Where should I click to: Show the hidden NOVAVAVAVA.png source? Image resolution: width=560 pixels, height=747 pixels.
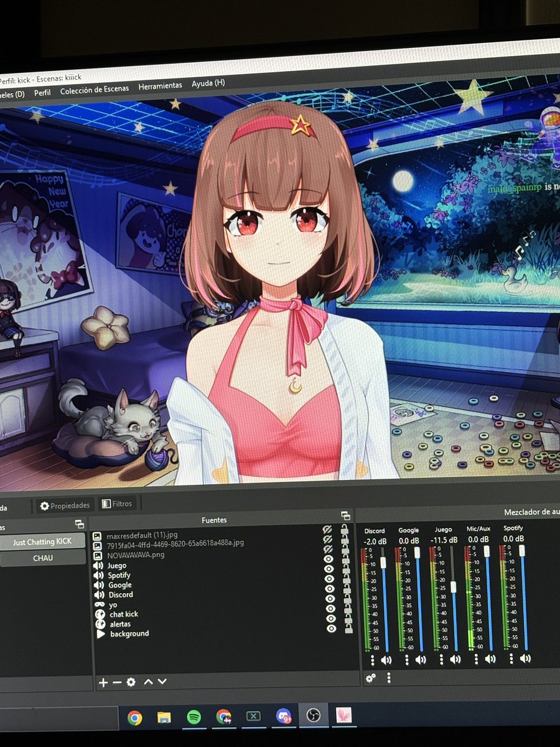[x=328, y=549]
